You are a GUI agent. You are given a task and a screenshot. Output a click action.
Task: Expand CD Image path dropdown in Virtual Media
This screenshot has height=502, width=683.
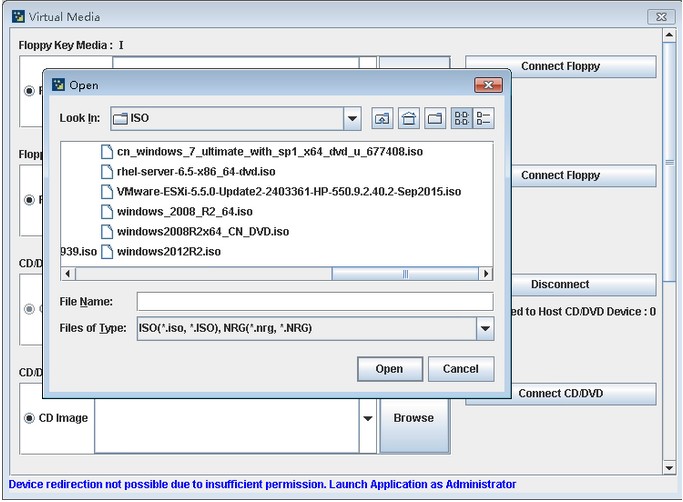coord(368,418)
